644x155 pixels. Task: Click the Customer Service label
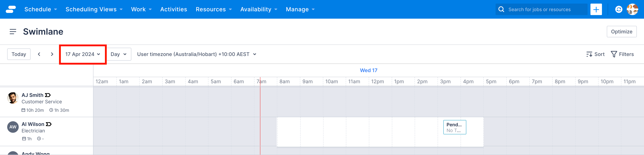click(42, 102)
